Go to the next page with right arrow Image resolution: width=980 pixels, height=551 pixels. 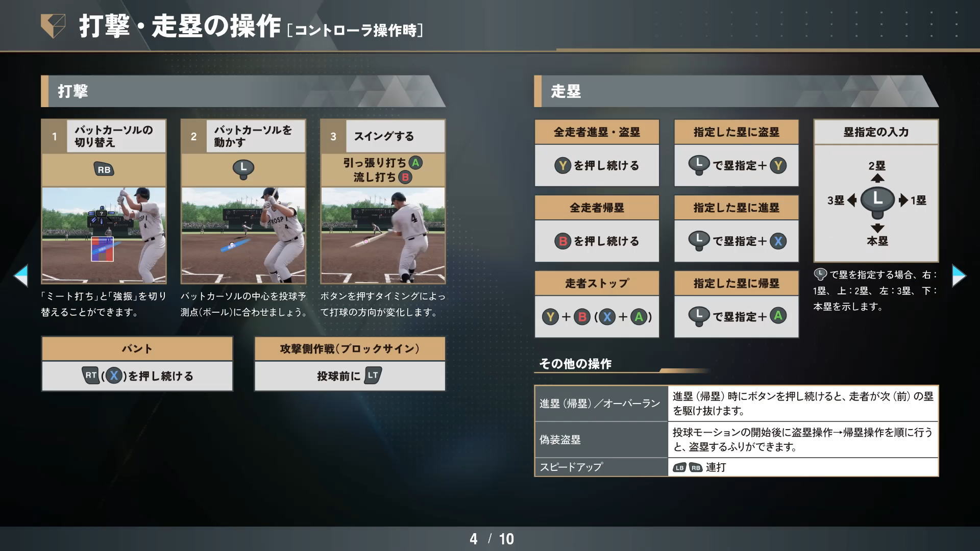click(959, 275)
